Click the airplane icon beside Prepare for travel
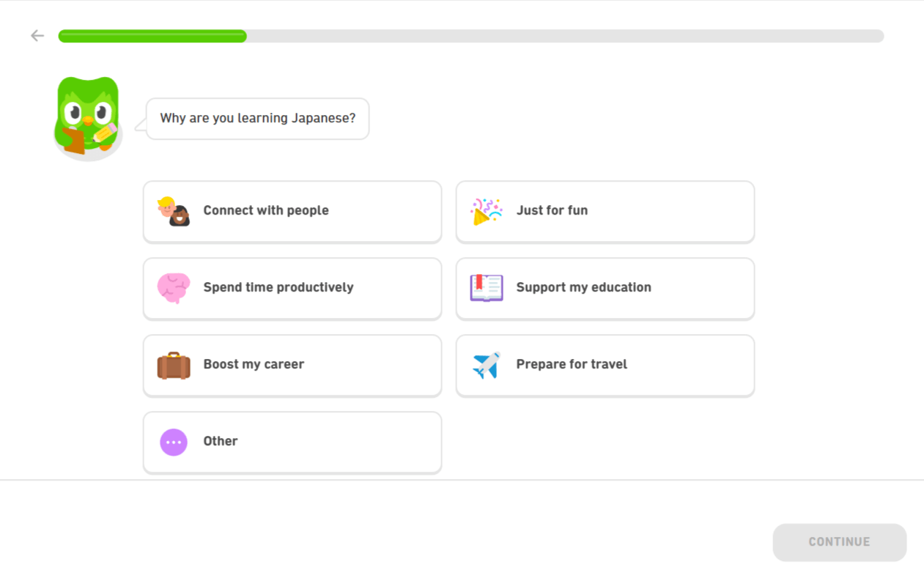 point(486,366)
